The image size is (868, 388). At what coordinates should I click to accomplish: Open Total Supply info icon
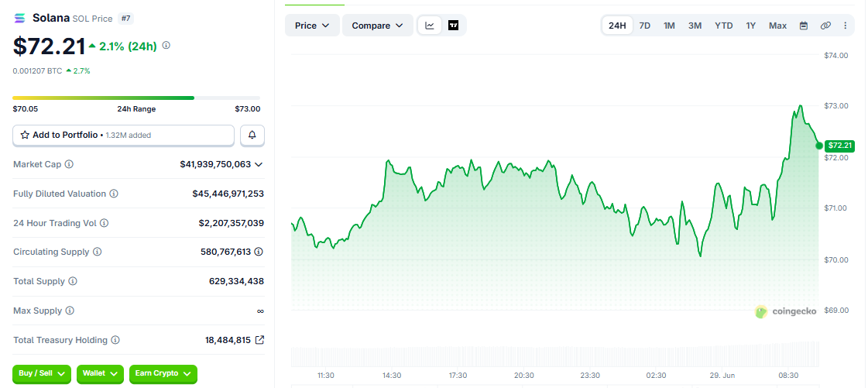pos(73,281)
